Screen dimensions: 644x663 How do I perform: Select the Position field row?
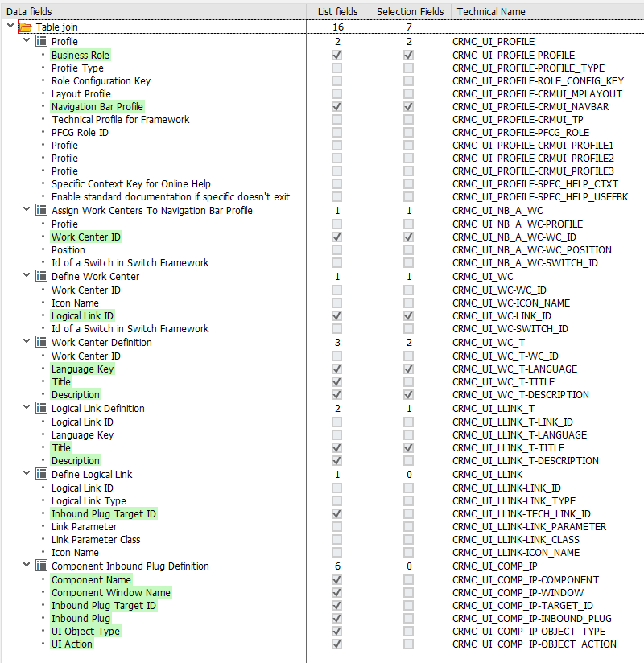pos(68,250)
